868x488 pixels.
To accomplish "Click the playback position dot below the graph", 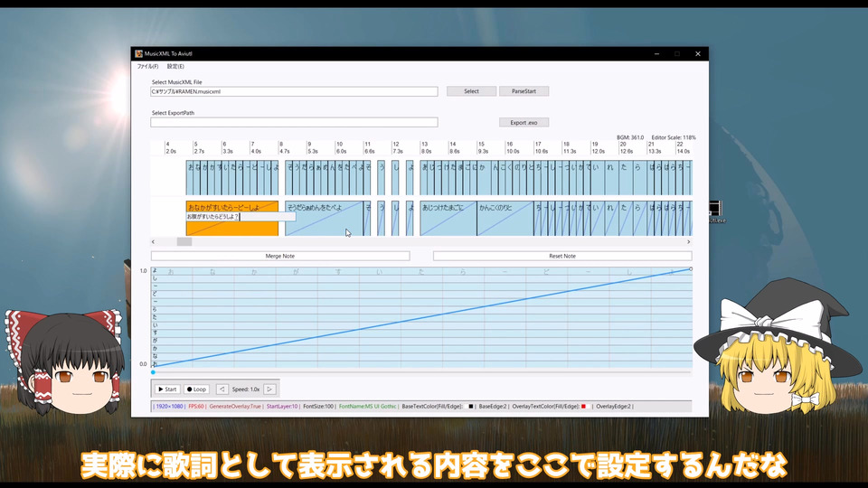I will point(154,372).
